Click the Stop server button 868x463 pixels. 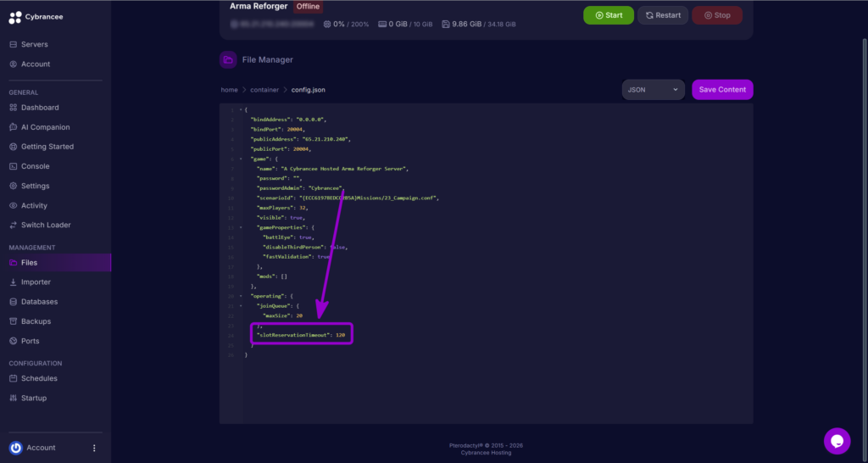click(x=717, y=15)
